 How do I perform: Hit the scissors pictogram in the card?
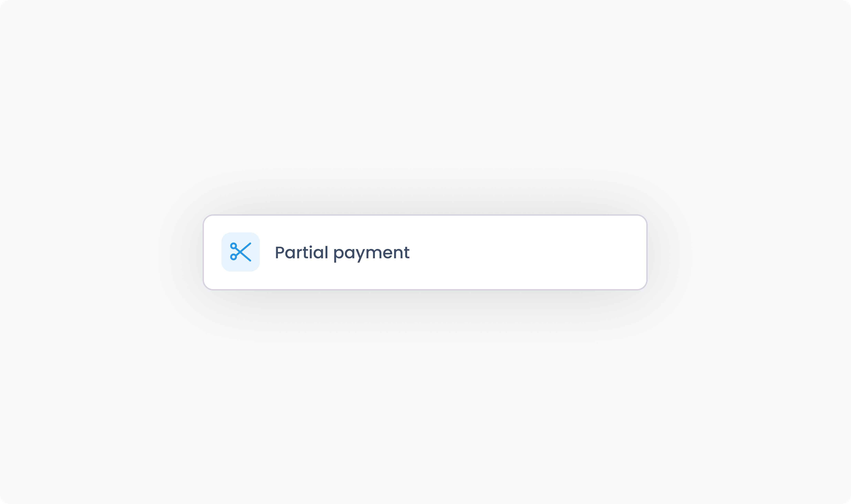[x=240, y=252]
